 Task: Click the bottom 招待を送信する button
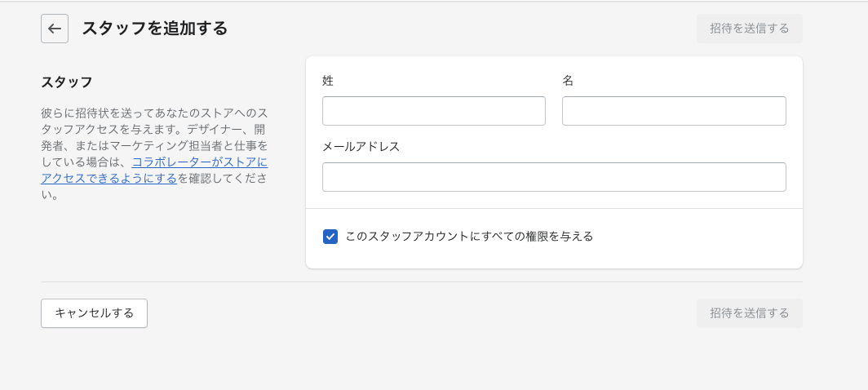coord(750,313)
